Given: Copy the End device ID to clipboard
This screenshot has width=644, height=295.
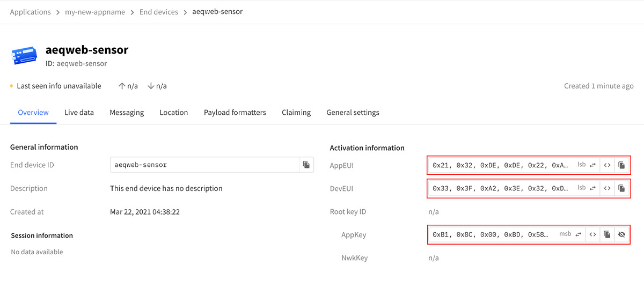Looking at the screenshot, I should [306, 165].
